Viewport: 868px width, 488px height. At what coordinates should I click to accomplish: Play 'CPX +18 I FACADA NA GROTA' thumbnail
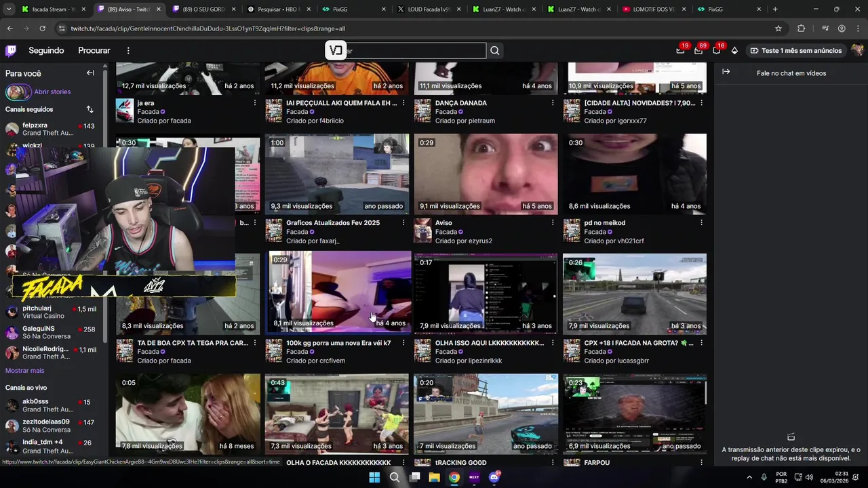[x=635, y=293]
